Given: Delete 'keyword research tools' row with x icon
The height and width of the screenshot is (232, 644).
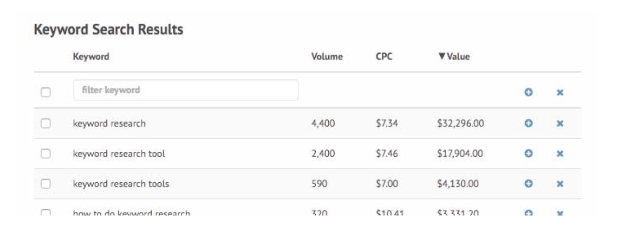Looking at the screenshot, I should tap(560, 184).
